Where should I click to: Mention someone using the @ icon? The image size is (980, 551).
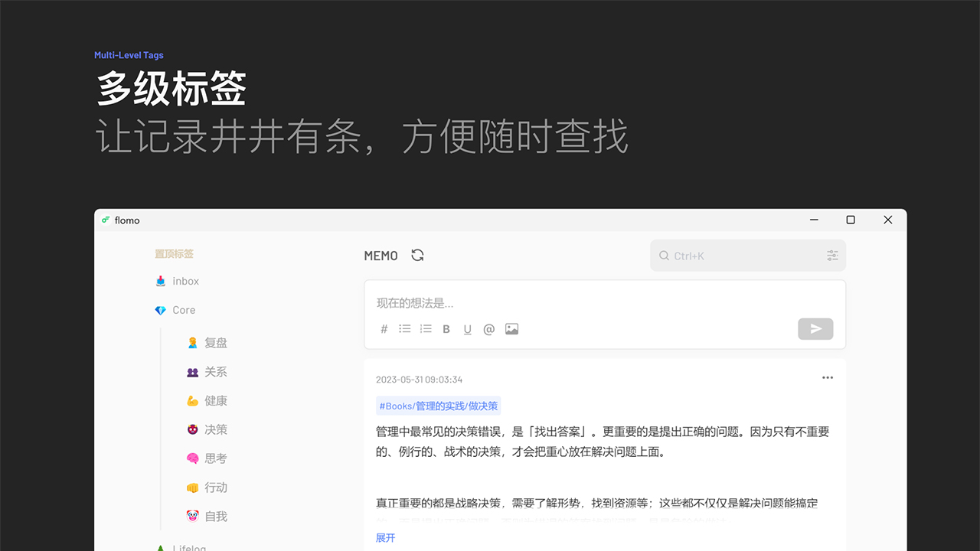click(488, 329)
